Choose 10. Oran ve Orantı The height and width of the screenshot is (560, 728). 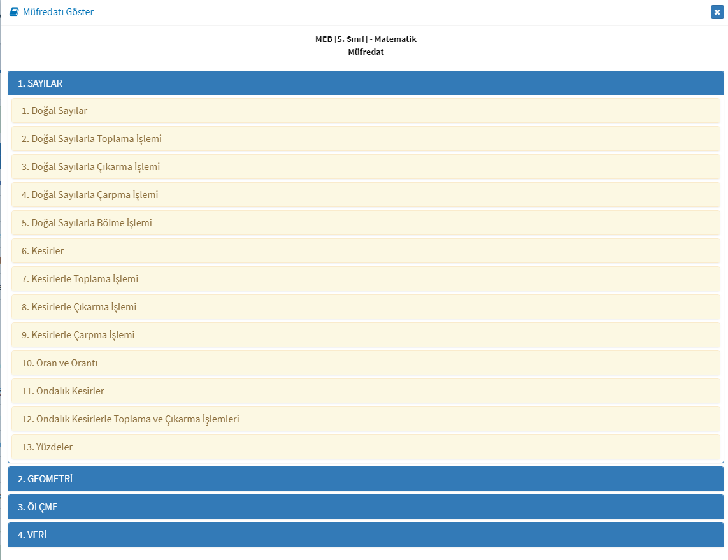click(x=366, y=363)
